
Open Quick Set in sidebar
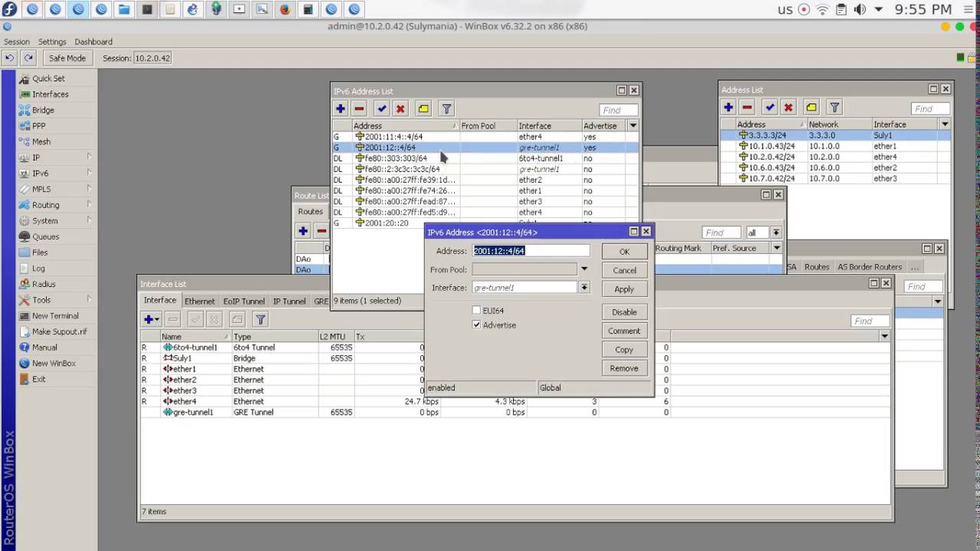47,78
